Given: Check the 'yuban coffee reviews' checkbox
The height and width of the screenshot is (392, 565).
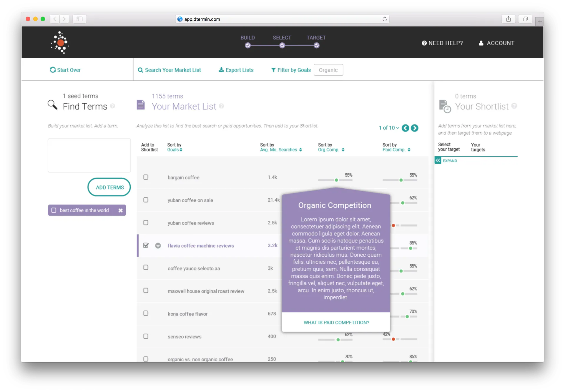Looking at the screenshot, I should (x=146, y=222).
